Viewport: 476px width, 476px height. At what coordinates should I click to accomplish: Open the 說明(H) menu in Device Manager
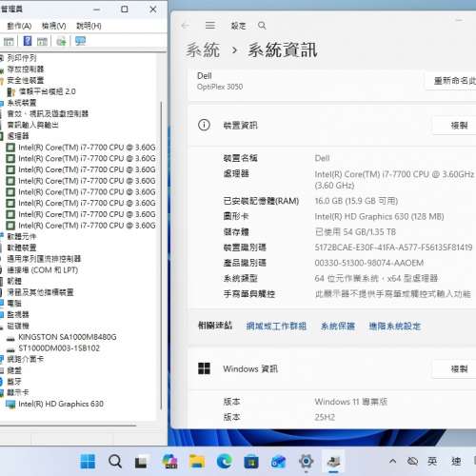click(x=89, y=26)
